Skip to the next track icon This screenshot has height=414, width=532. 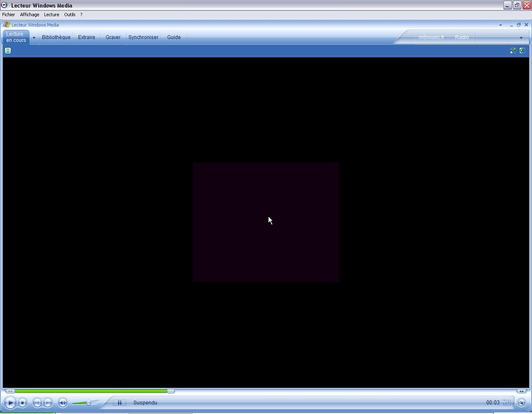coord(48,402)
